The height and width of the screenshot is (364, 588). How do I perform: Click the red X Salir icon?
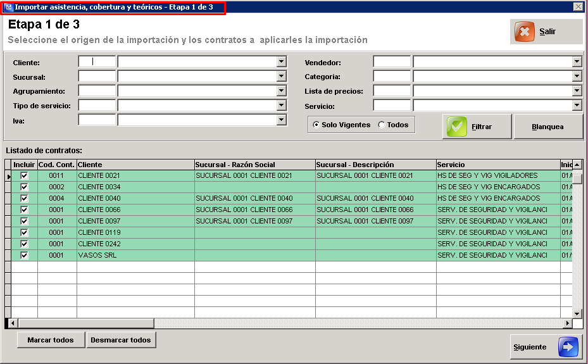(524, 32)
